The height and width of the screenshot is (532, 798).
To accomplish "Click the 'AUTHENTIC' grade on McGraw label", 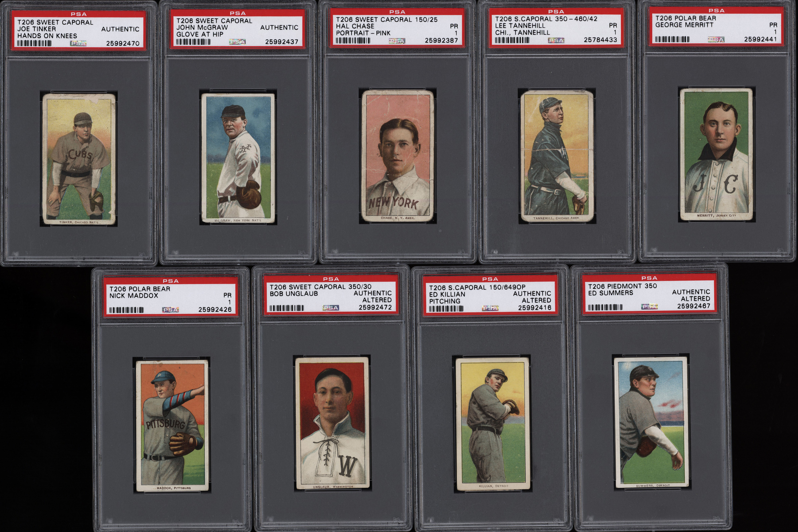I will [279, 28].
